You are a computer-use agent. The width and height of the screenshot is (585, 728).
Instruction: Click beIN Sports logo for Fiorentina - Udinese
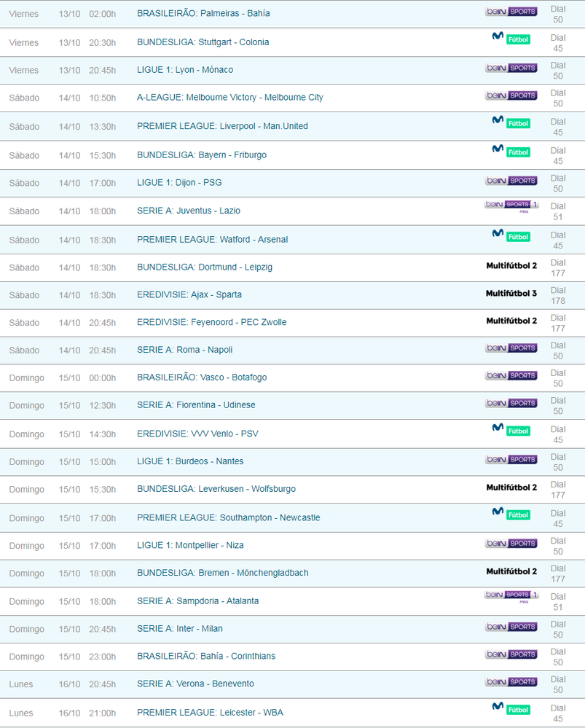pyautogui.click(x=511, y=403)
